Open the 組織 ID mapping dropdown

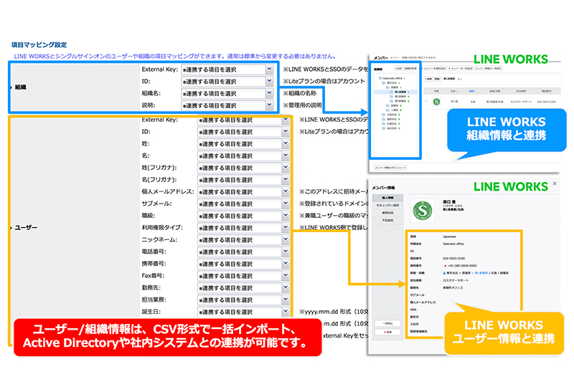point(227,82)
